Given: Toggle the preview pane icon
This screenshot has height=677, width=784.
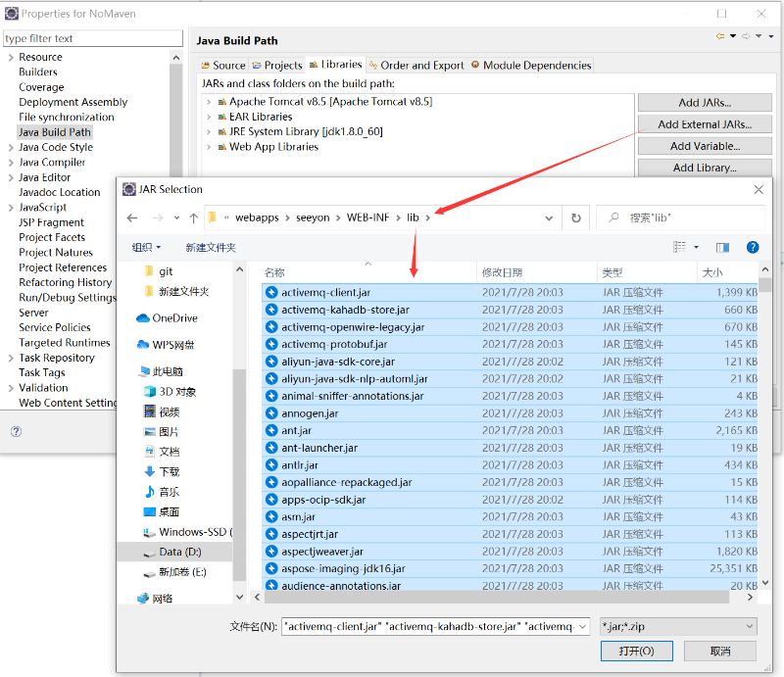Looking at the screenshot, I should pyautogui.click(x=723, y=248).
